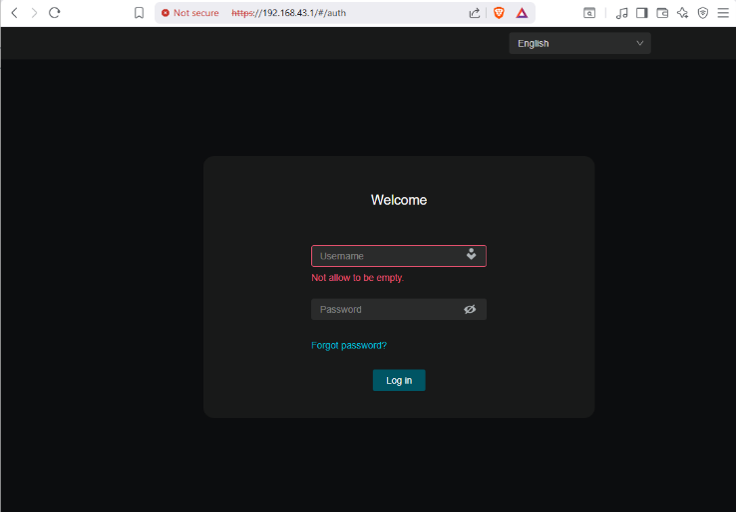Screen dimensions: 736x512
Task: Expand the English language dropdown
Action: [580, 43]
